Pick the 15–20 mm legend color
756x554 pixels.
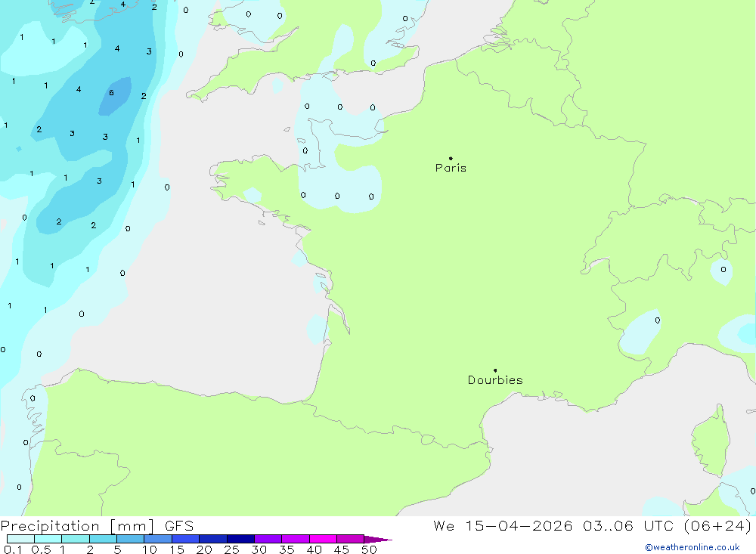click(x=185, y=539)
